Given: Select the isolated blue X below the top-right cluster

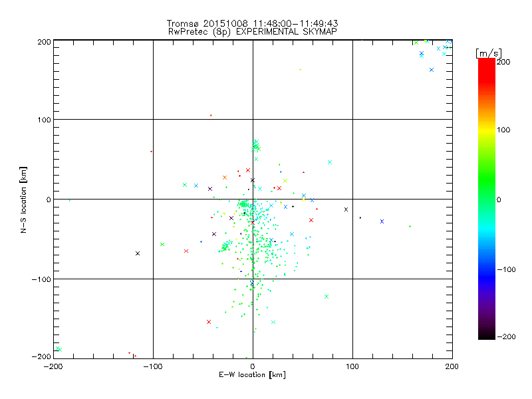Looking at the screenshot, I should coord(432,70).
